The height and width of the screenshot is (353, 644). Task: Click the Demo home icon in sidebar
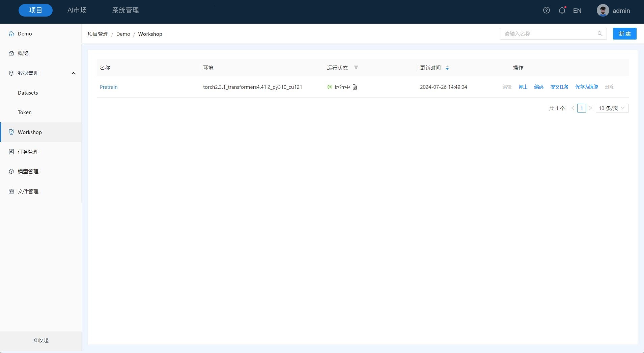(11, 34)
